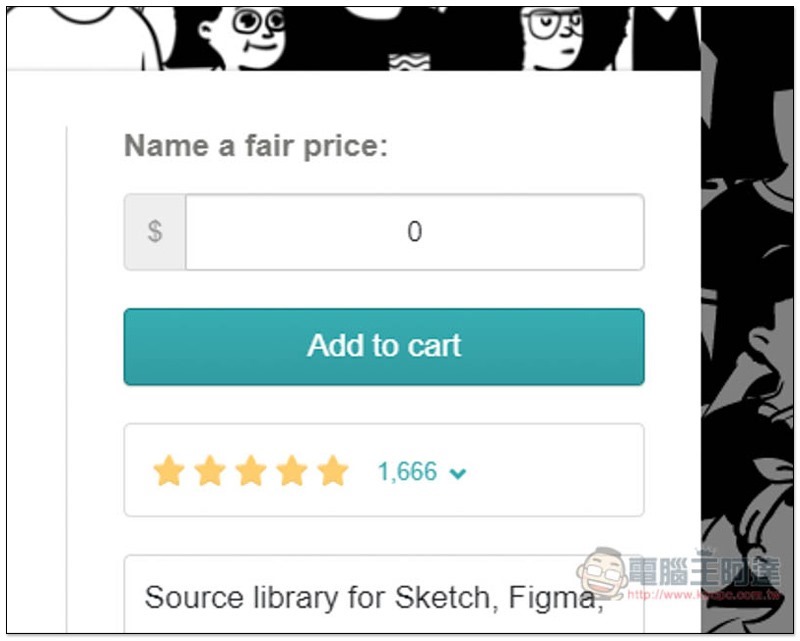Click the first rating star

pyautogui.click(x=169, y=471)
